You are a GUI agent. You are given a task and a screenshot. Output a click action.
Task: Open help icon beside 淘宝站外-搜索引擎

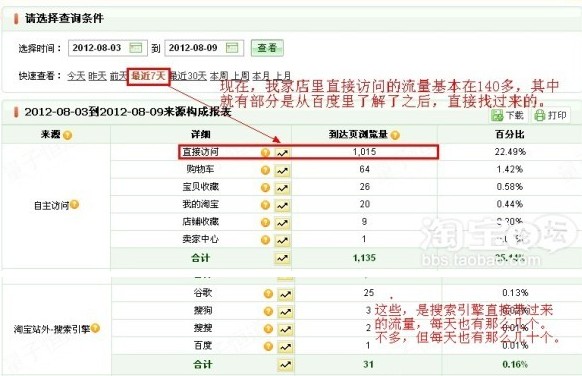pos(95,328)
